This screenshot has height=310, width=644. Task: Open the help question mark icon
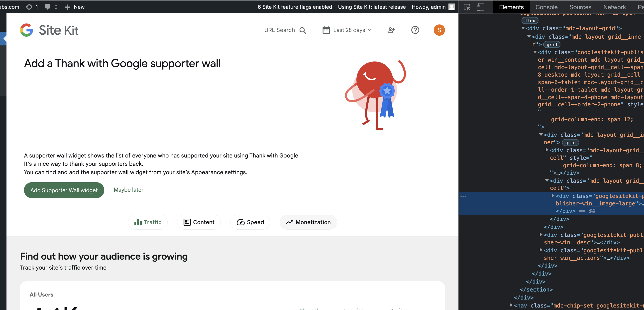[415, 30]
